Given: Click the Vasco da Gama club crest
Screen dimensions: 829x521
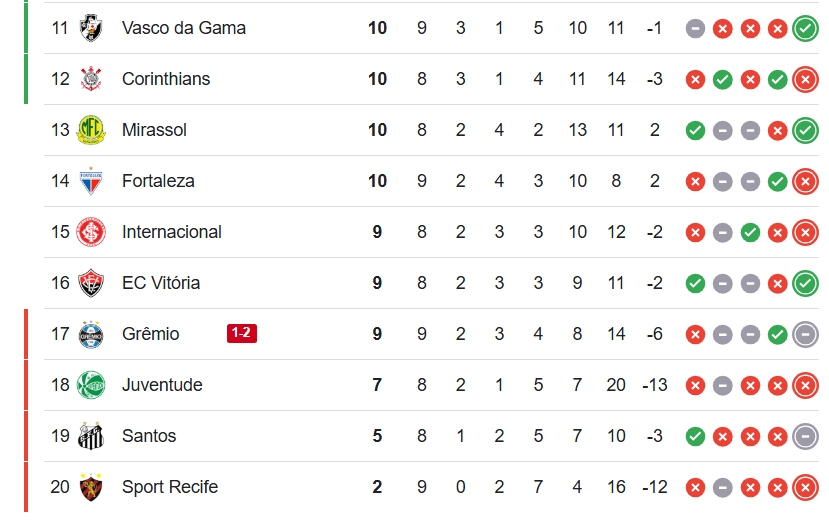Looking at the screenshot, I should click(91, 28).
